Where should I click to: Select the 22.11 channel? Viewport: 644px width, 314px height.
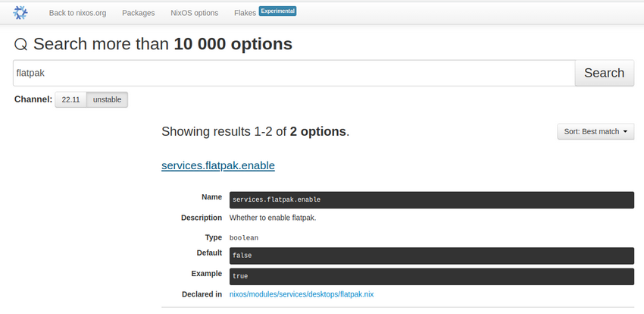(70, 99)
